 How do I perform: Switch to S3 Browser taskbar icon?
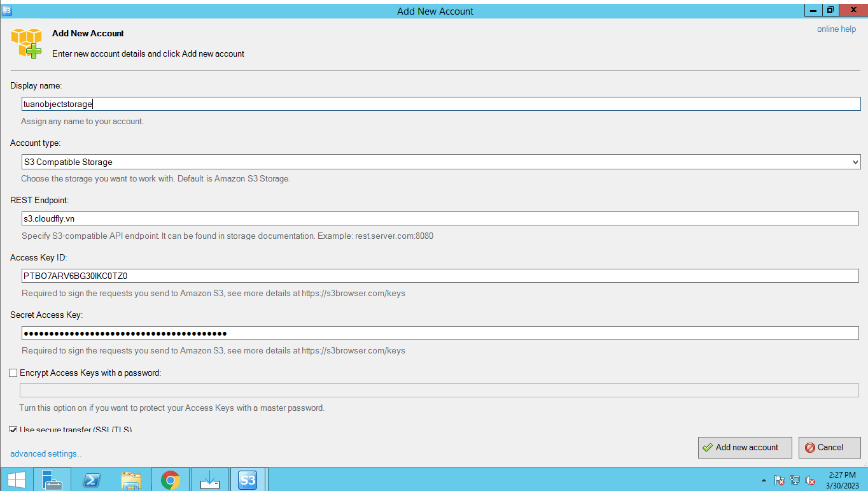click(x=248, y=480)
